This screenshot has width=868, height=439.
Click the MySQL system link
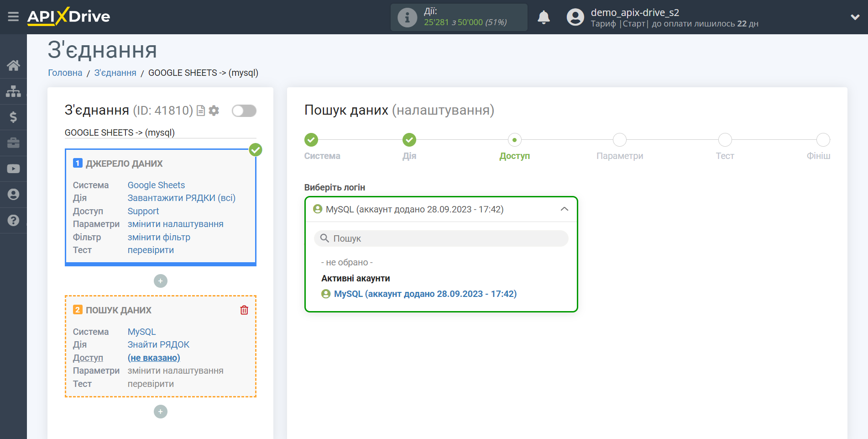[x=141, y=332]
